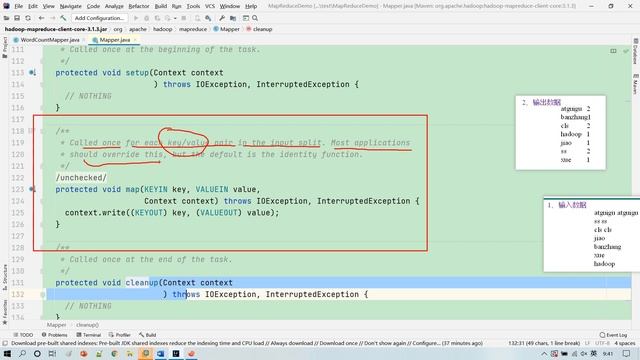This screenshot has height=360, width=640.
Task: Open the TODO tool window
Action: click(x=23, y=335)
